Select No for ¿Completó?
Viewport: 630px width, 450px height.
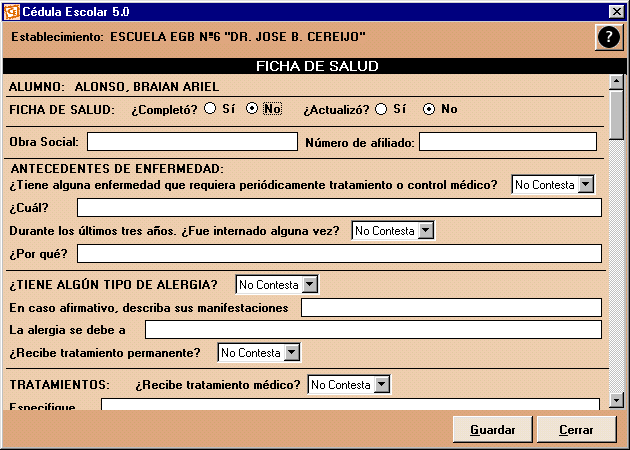(252, 108)
